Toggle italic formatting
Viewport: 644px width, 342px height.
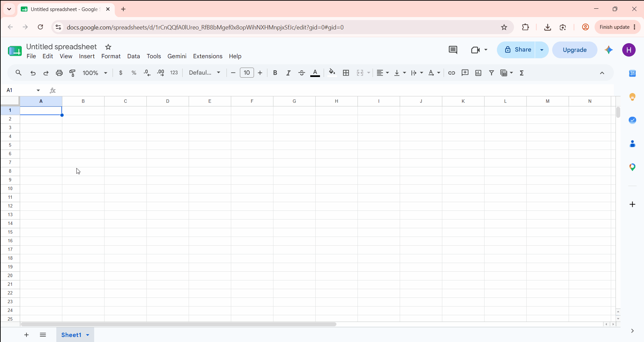click(288, 73)
